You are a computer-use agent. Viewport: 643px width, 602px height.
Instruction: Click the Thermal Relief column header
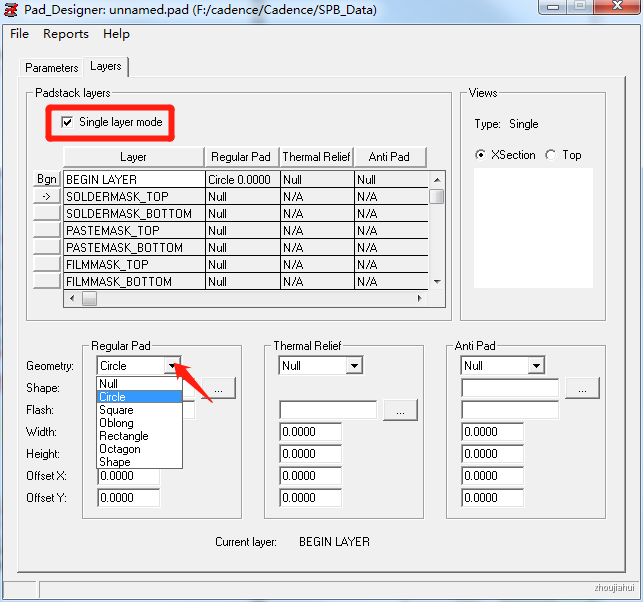[x=316, y=157]
